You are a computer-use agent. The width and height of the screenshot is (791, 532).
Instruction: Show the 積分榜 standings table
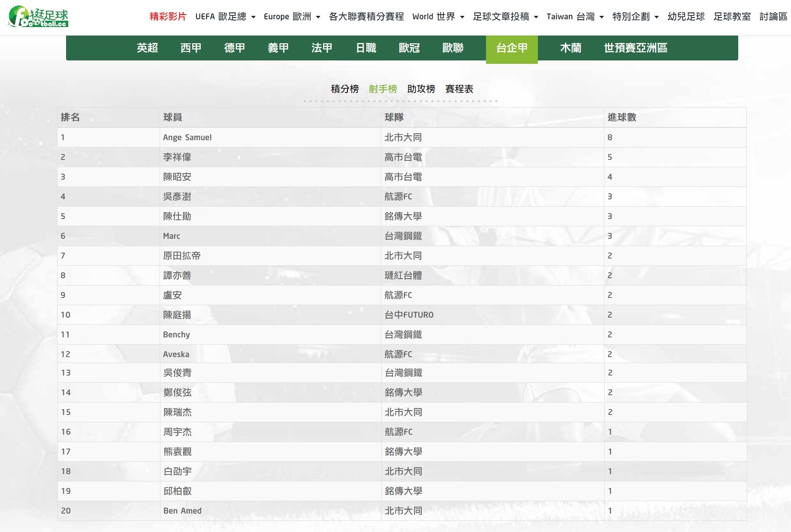(345, 89)
